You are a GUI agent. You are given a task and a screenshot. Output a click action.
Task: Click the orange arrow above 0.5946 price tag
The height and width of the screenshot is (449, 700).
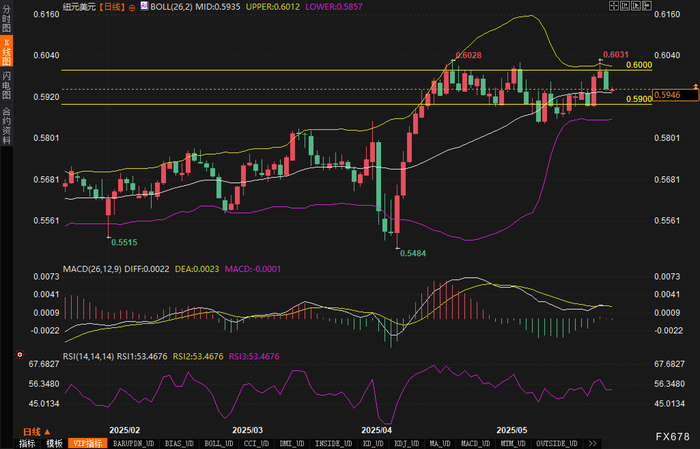[696, 85]
